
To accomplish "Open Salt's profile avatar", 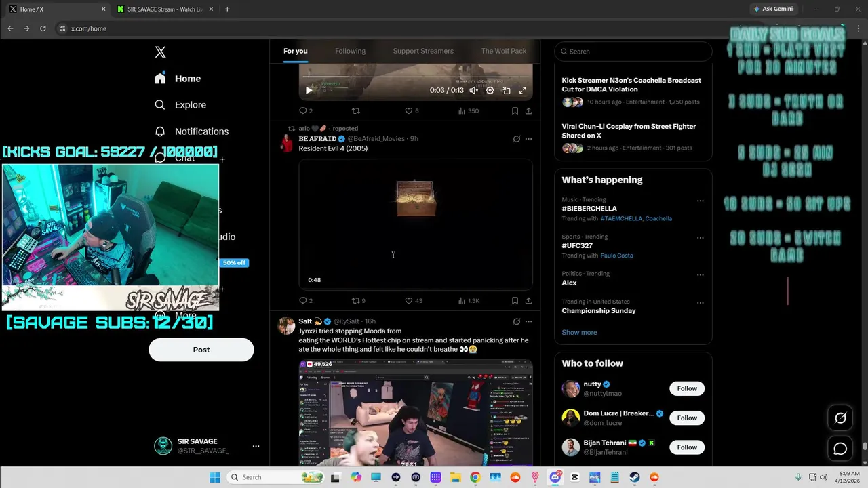I will pos(286,326).
